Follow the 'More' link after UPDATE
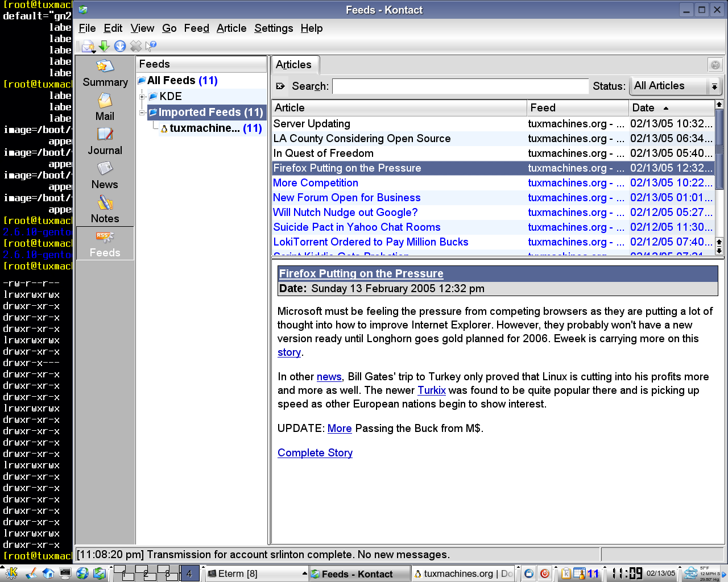 (x=340, y=429)
